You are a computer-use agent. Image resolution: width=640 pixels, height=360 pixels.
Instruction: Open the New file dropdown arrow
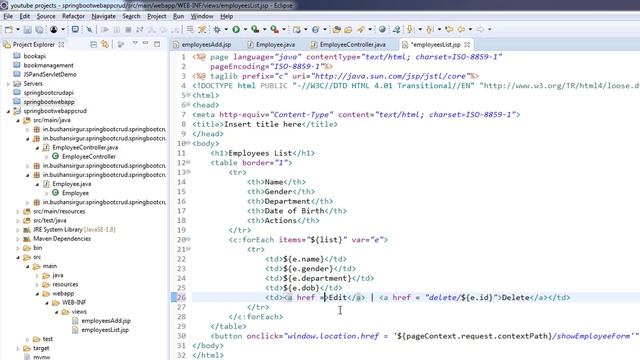pyautogui.click(x=18, y=29)
